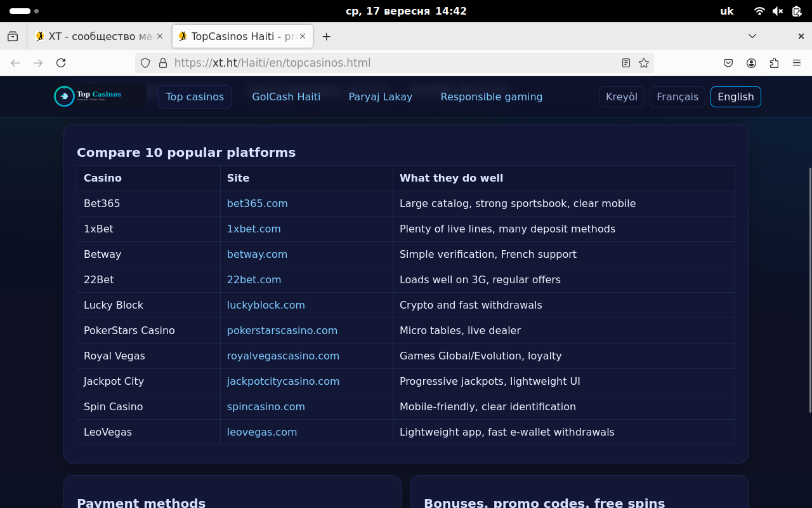The image size is (812, 508).
Task: Click the 'Payment methods' heading
Action: pyautogui.click(x=141, y=502)
